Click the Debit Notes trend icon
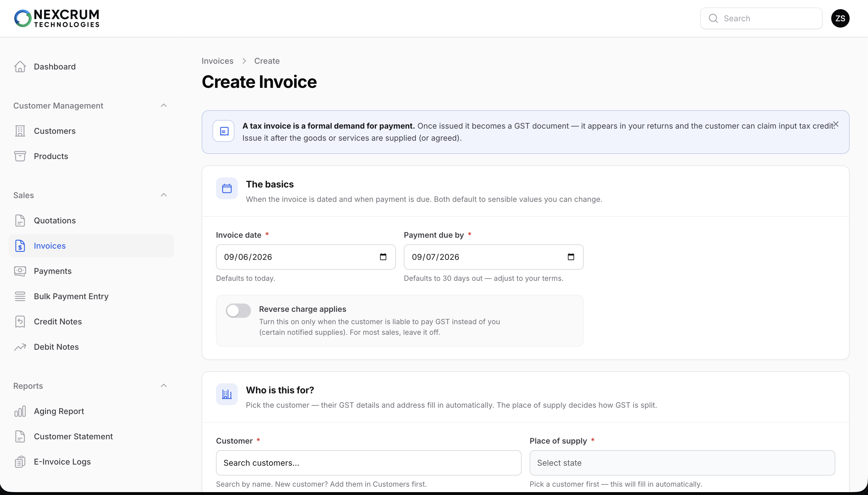Image resolution: width=868 pixels, height=495 pixels. pos(20,347)
